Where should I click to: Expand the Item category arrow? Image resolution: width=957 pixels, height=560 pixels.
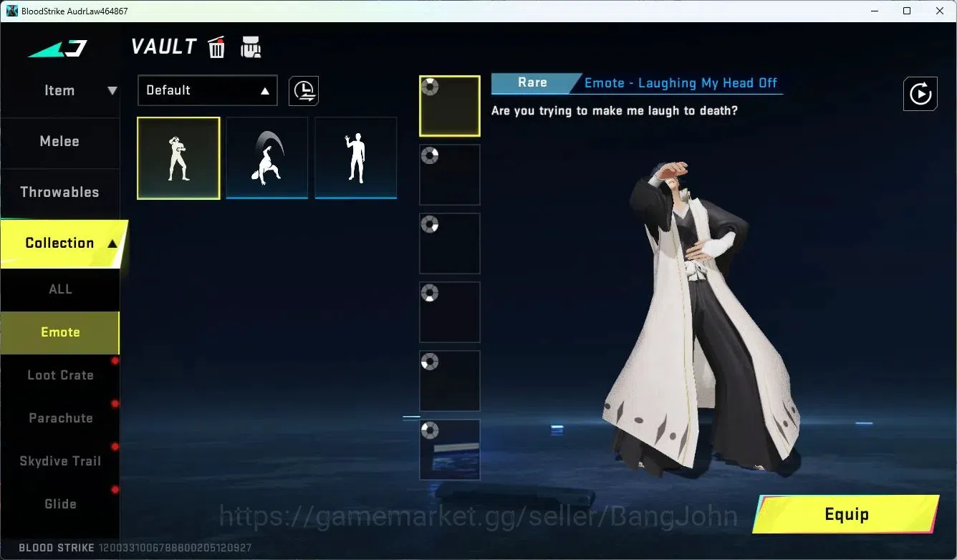pos(112,91)
